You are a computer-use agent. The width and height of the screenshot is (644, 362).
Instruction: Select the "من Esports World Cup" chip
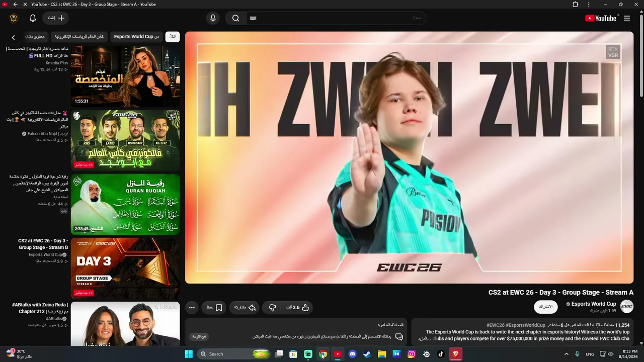[136, 37]
